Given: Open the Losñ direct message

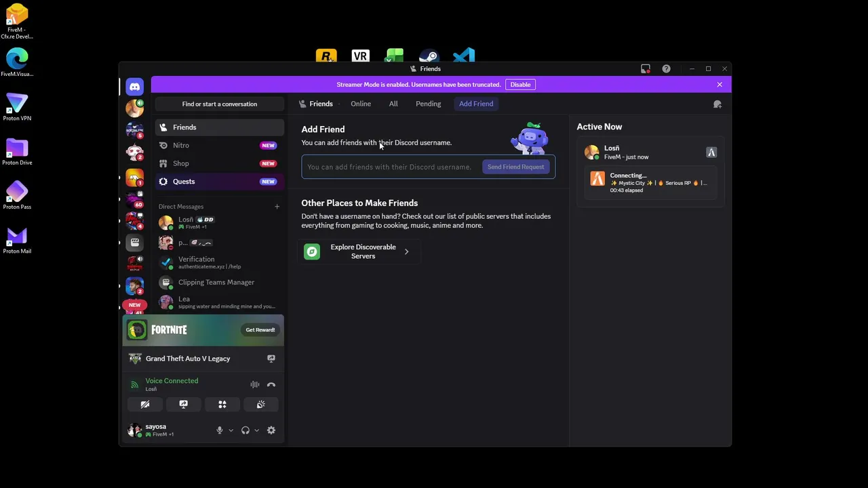Looking at the screenshot, I should (220, 222).
